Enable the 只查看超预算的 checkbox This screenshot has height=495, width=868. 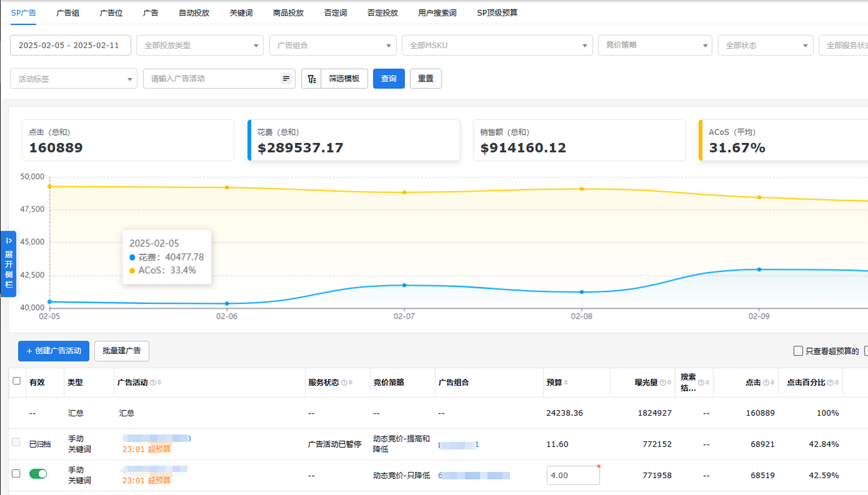tap(798, 351)
